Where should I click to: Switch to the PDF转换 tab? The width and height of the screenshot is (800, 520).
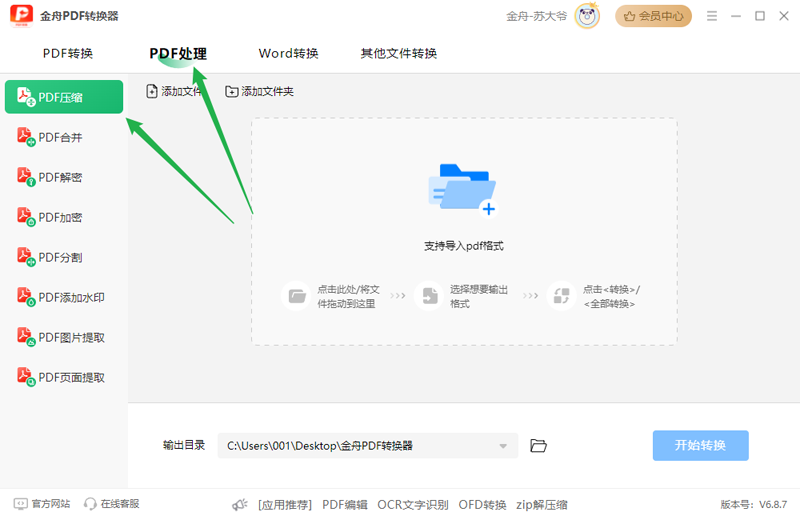[67, 54]
